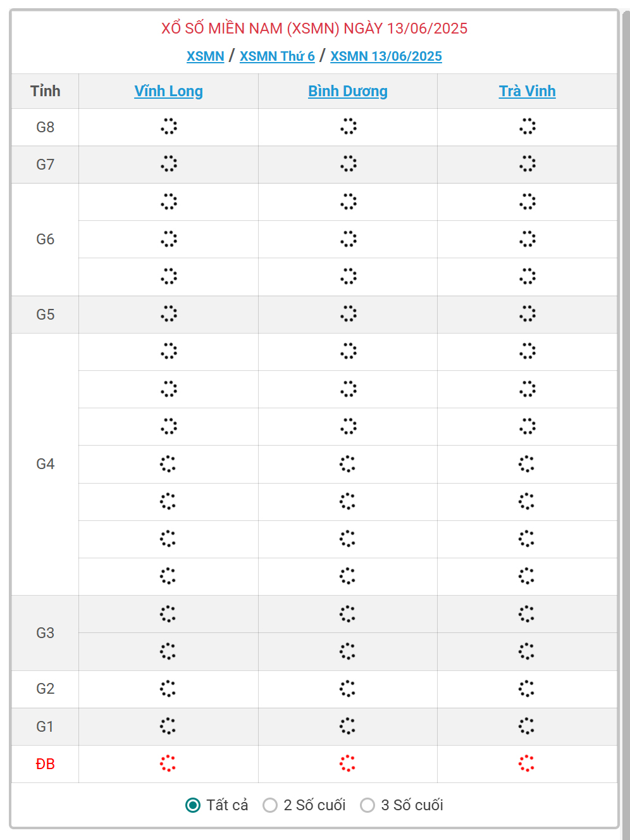This screenshot has height=840, width=630.
Task: Open the Trà Vinh province link
Action: pos(528,91)
